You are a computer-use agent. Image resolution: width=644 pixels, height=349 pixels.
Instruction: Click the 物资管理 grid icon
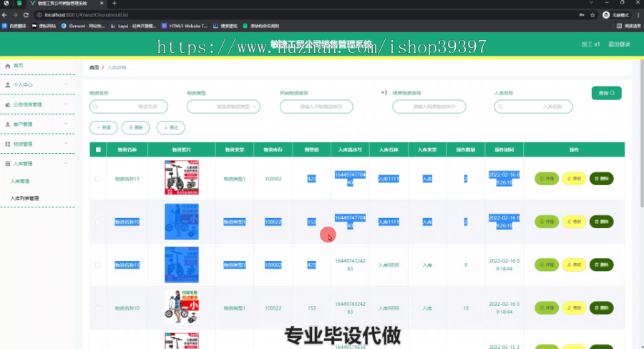7,144
